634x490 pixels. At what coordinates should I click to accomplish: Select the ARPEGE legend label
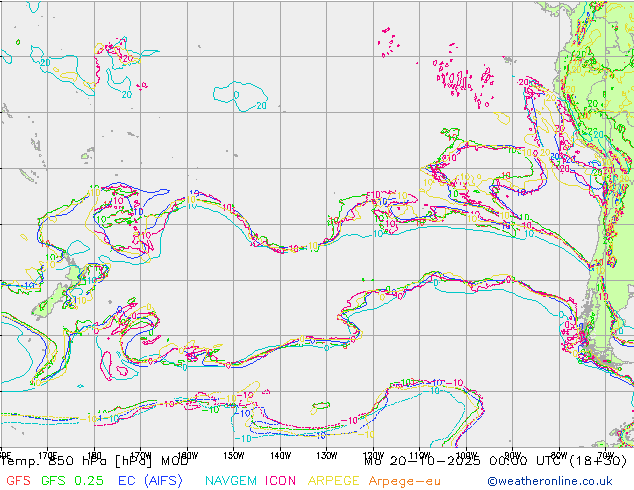click(333, 480)
